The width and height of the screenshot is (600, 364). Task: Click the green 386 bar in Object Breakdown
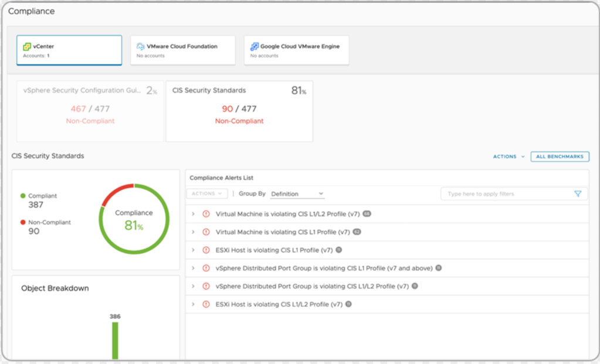pos(115,341)
